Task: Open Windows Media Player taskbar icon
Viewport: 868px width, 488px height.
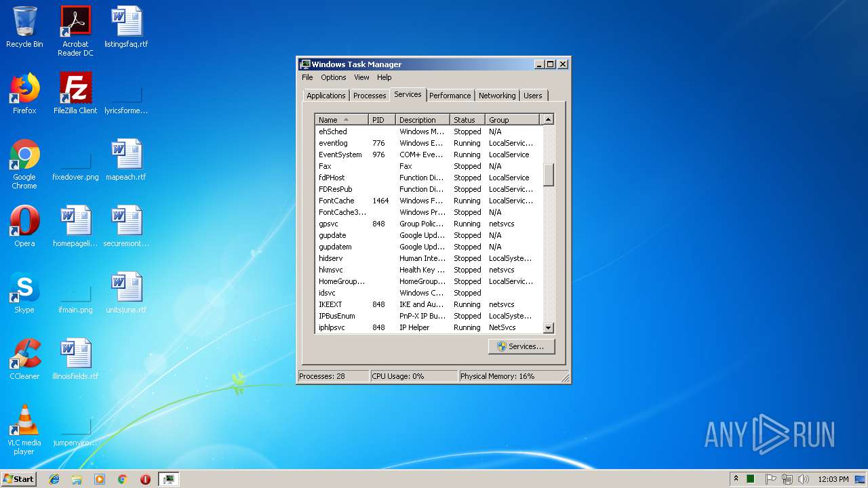Action: pos(100,479)
